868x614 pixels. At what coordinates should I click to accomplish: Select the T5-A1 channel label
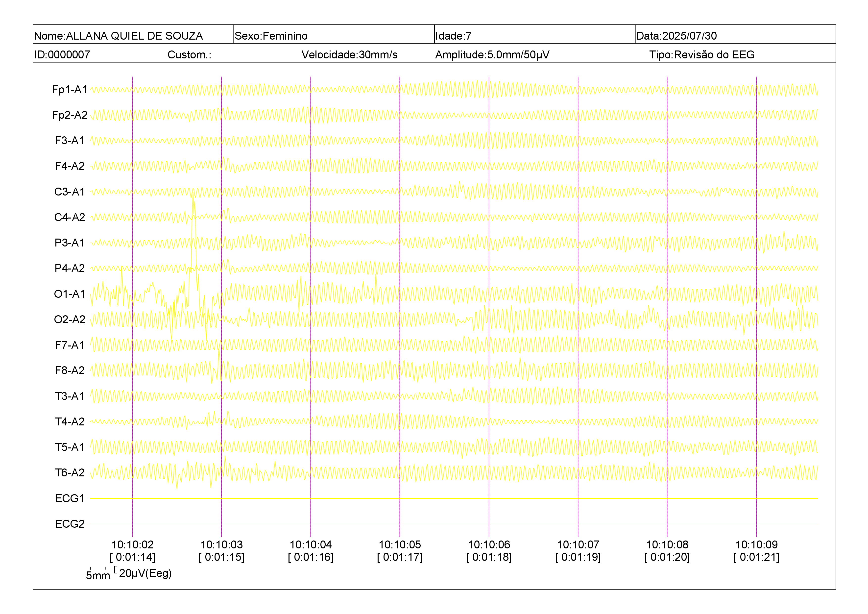click(x=70, y=447)
